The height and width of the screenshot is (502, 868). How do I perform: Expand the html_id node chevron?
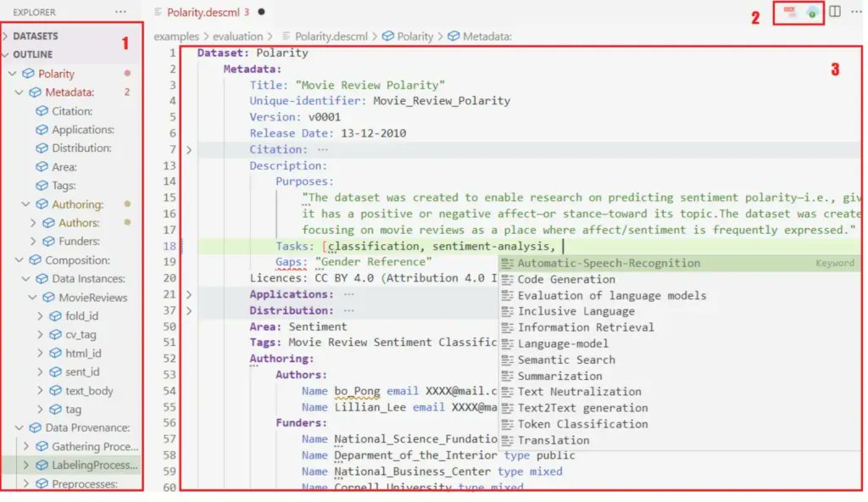40,353
